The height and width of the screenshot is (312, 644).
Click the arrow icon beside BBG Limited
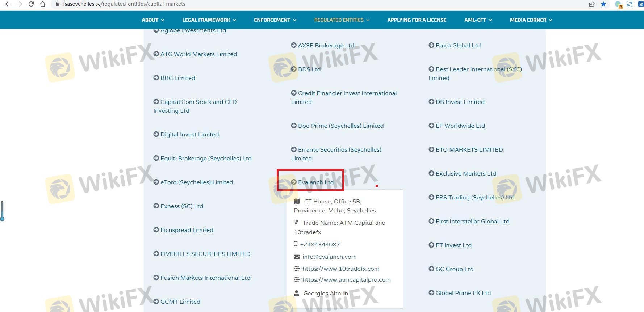[156, 78]
